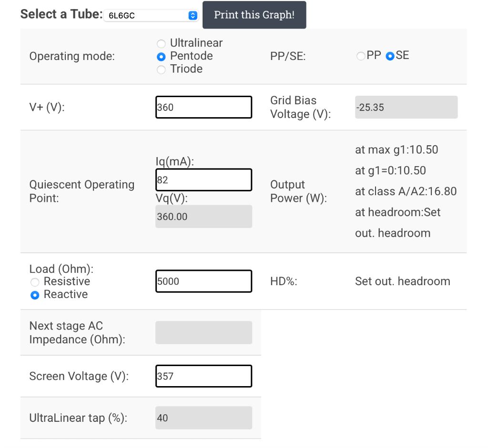Click the Next stage AC Impedance field
This screenshot has width=488, height=448.
[x=203, y=332]
